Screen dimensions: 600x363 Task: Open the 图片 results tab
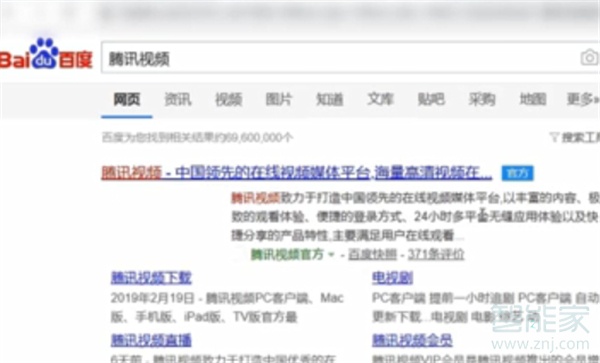click(279, 99)
